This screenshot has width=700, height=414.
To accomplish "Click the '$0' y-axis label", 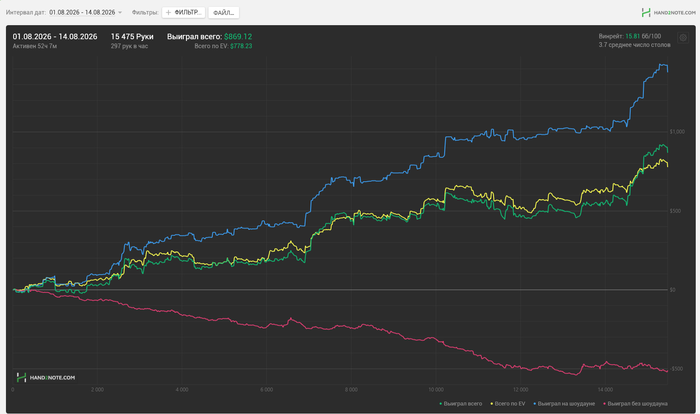I will [672, 290].
